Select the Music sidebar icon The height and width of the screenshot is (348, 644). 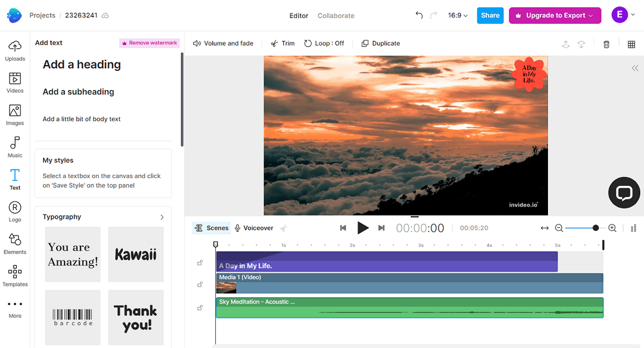tap(15, 147)
